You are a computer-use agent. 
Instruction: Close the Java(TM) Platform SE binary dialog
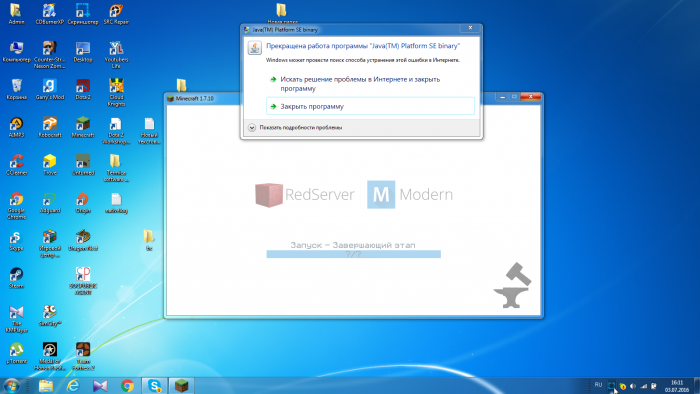470,28
